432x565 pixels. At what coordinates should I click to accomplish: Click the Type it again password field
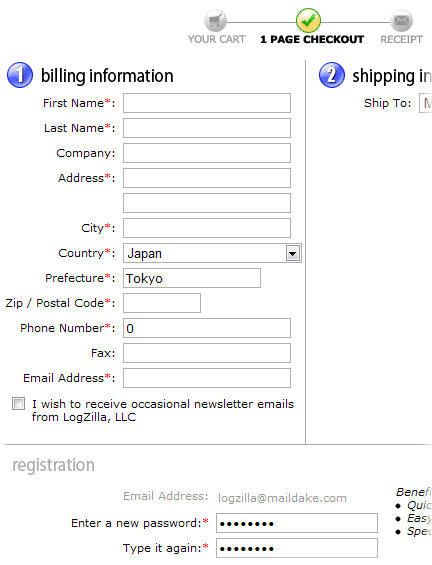[x=297, y=548]
